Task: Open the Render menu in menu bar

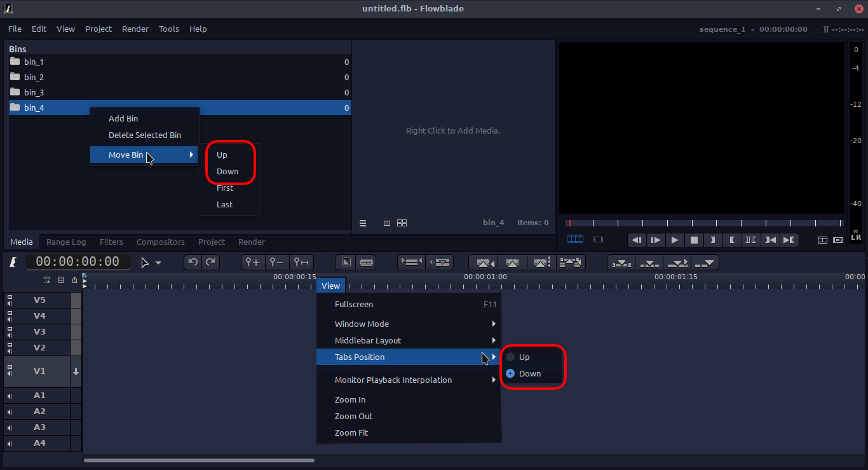Action: click(135, 29)
